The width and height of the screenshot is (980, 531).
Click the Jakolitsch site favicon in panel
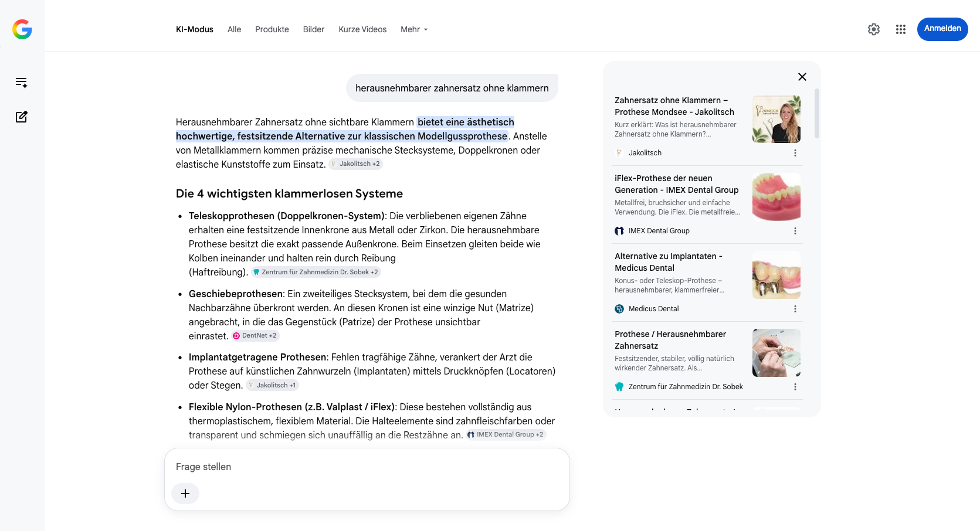pos(619,153)
